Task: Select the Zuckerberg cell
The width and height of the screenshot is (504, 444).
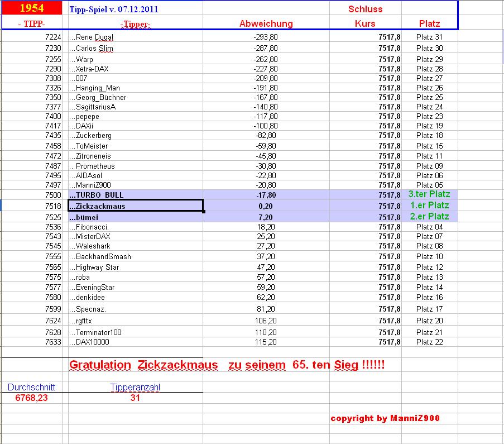Action: point(135,135)
